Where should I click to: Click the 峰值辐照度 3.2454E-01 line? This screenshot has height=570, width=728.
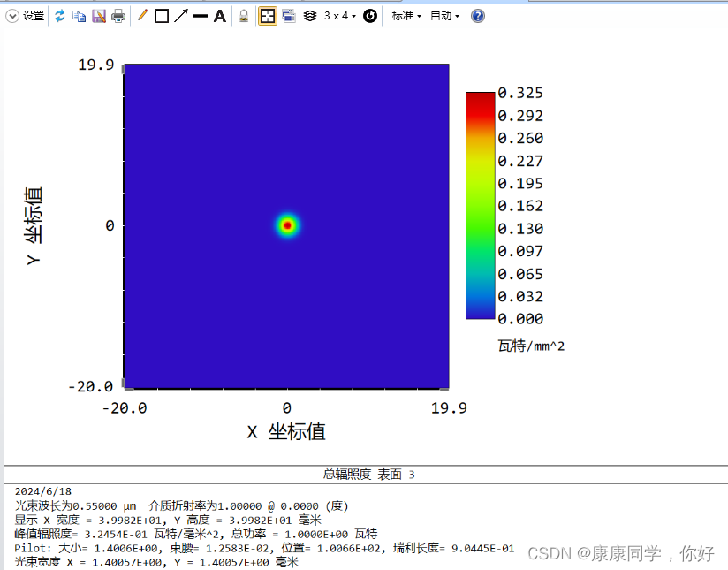(196, 534)
